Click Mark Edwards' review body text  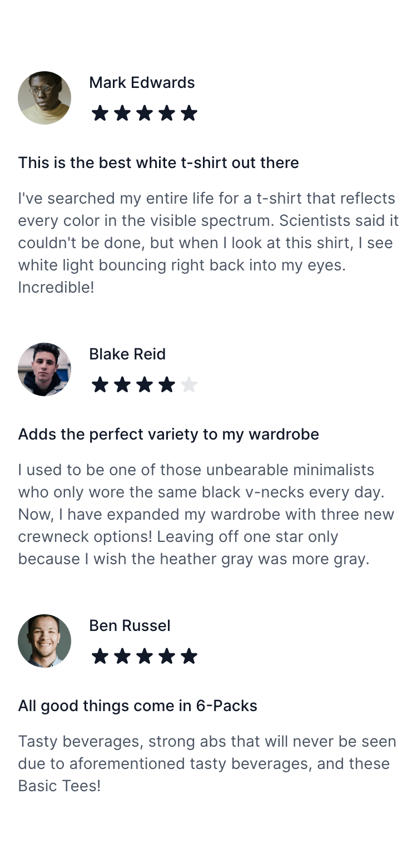click(x=209, y=243)
